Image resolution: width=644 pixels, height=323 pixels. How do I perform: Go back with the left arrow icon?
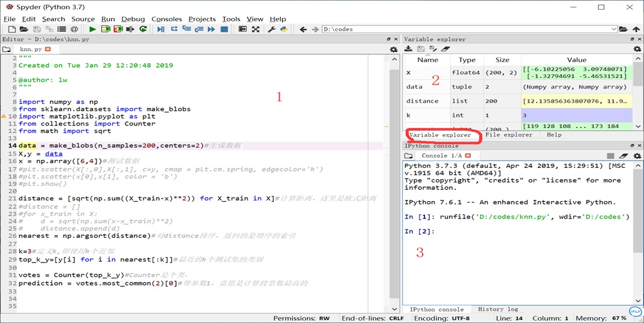click(x=303, y=29)
